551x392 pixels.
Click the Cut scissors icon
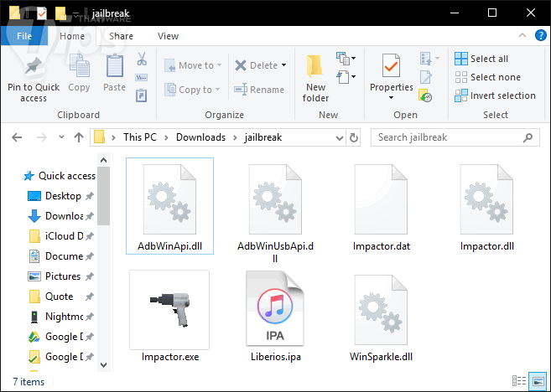[142, 59]
